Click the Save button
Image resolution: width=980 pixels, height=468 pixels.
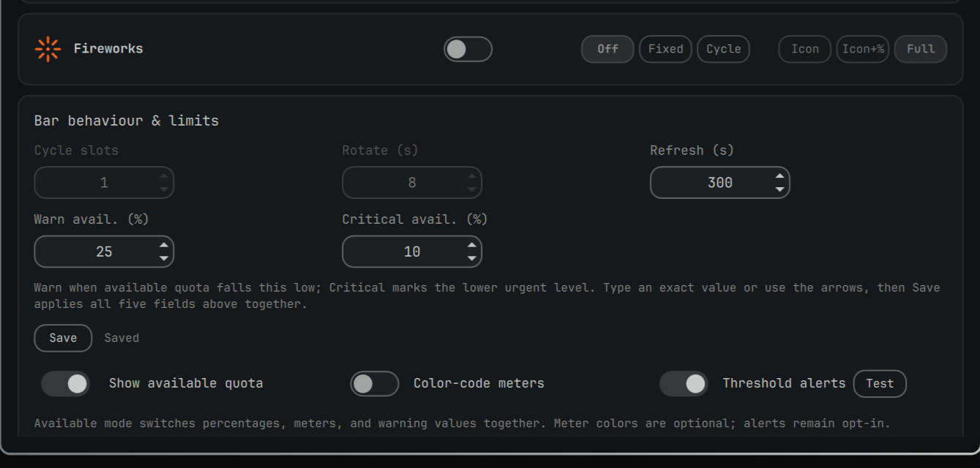pos(63,338)
